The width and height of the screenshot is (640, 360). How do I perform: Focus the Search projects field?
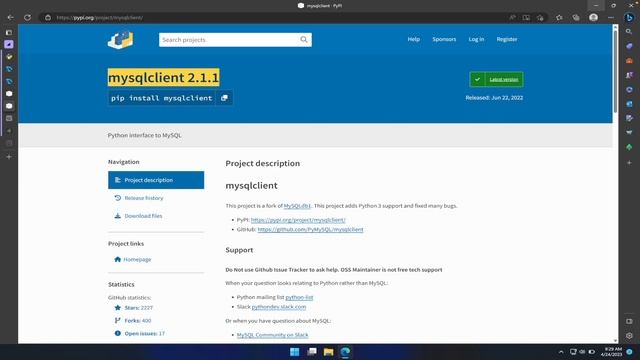tap(236, 40)
